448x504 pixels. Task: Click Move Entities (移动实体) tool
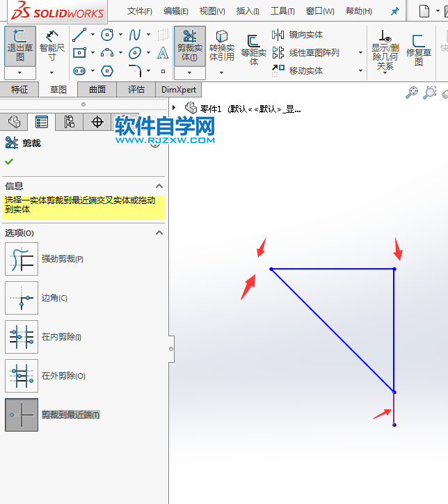click(297, 70)
